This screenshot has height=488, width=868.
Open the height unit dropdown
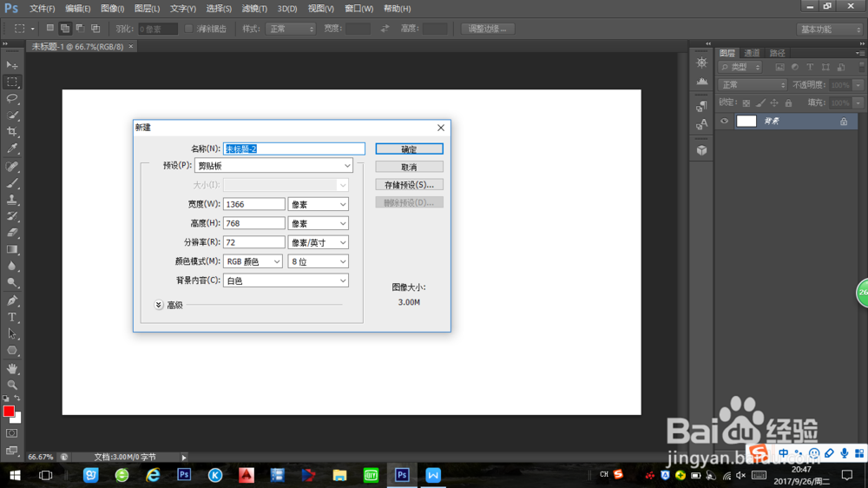click(x=318, y=223)
